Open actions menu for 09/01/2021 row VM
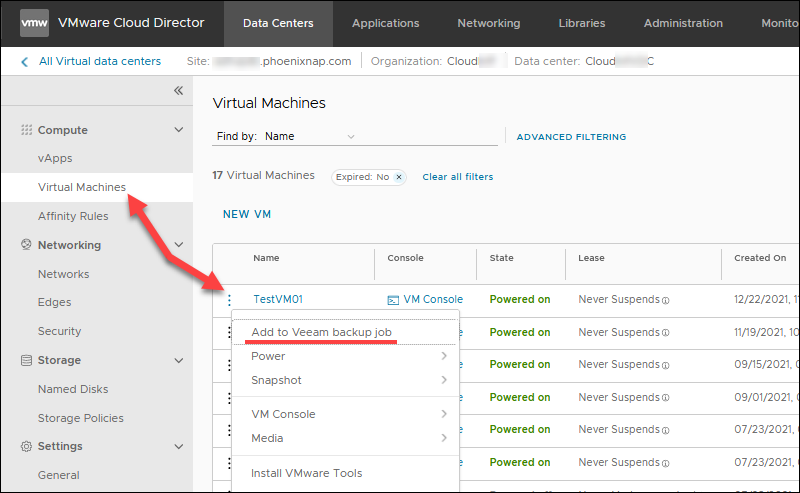 pyautogui.click(x=229, y=398)
